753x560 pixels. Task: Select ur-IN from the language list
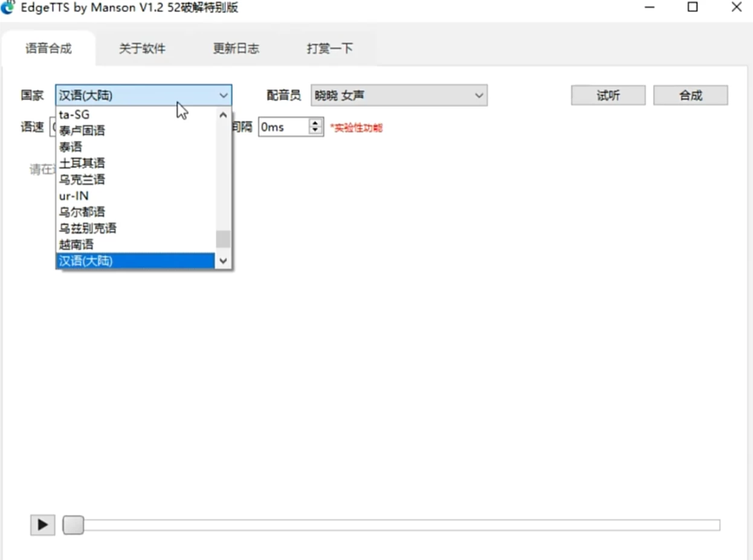pos(135,196)
